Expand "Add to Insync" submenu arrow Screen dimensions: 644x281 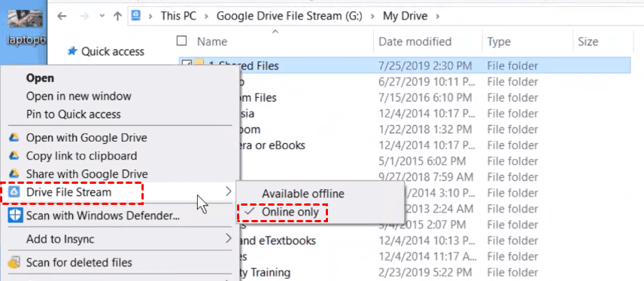[x=229, y=238]
